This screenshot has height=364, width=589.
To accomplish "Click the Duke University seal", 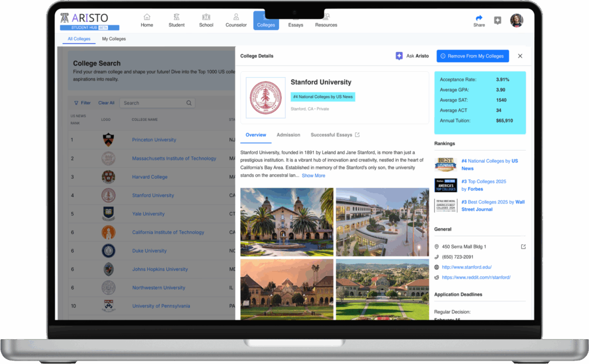I will coord(108,251).
